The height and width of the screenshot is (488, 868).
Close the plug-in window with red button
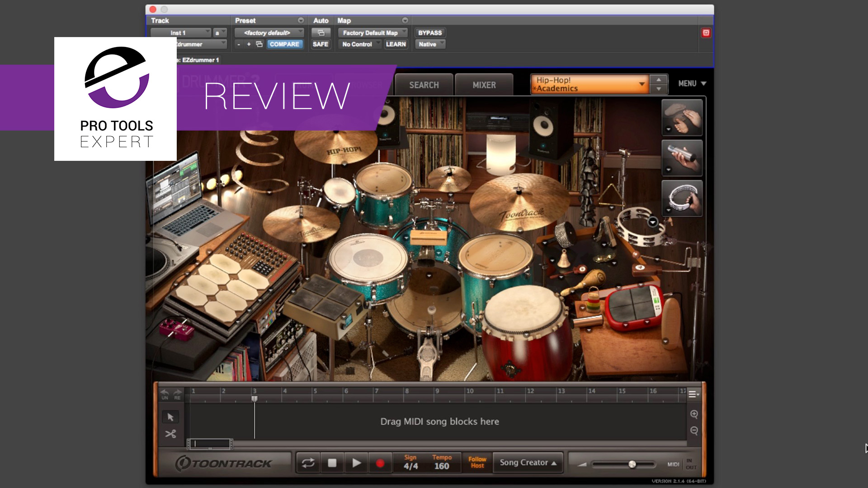point(153,9)
